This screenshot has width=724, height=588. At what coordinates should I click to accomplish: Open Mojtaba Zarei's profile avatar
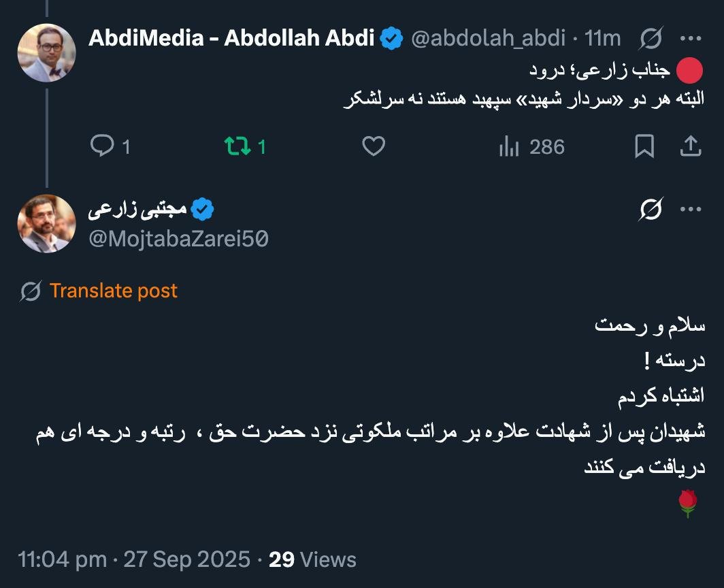[46, 224]
